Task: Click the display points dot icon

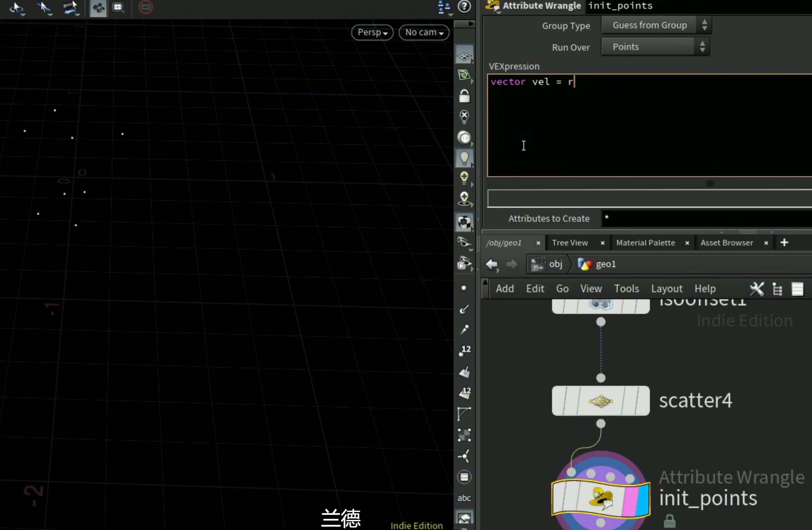Action: tap(464, 288)
